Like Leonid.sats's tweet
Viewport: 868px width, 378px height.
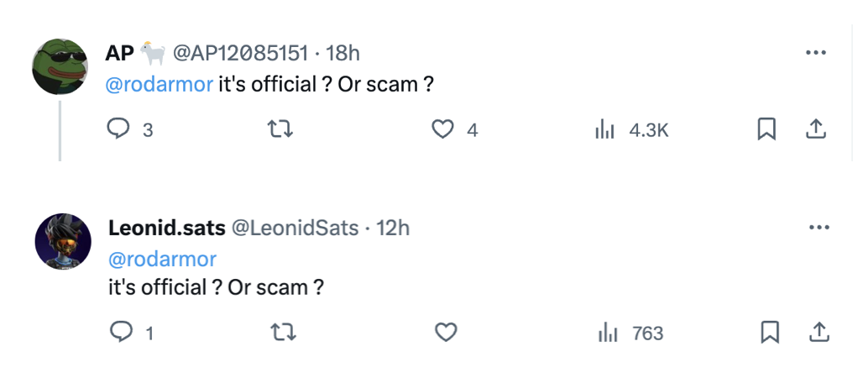[x=445, y=333]
